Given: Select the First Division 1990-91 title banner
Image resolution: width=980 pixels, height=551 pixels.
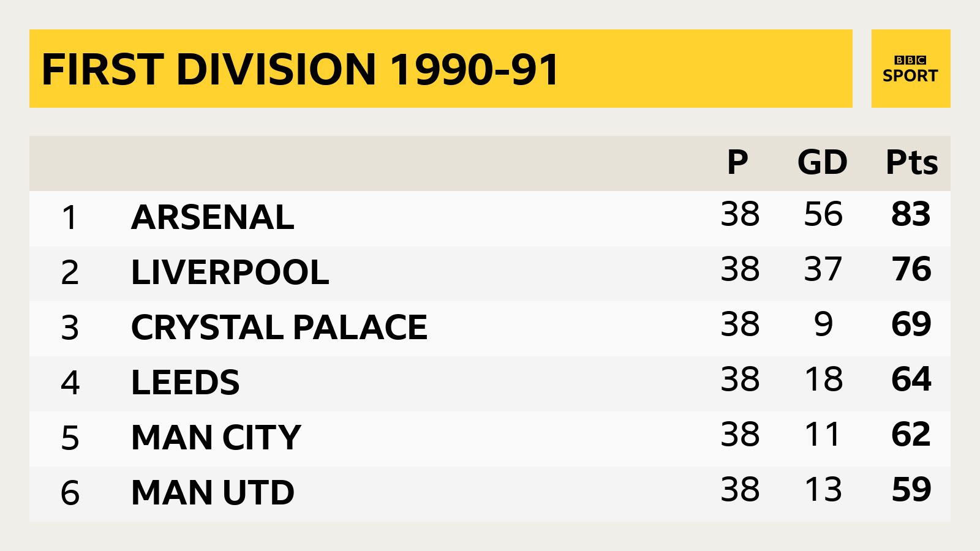Looking at the screenshot, I should click(441, 69).
